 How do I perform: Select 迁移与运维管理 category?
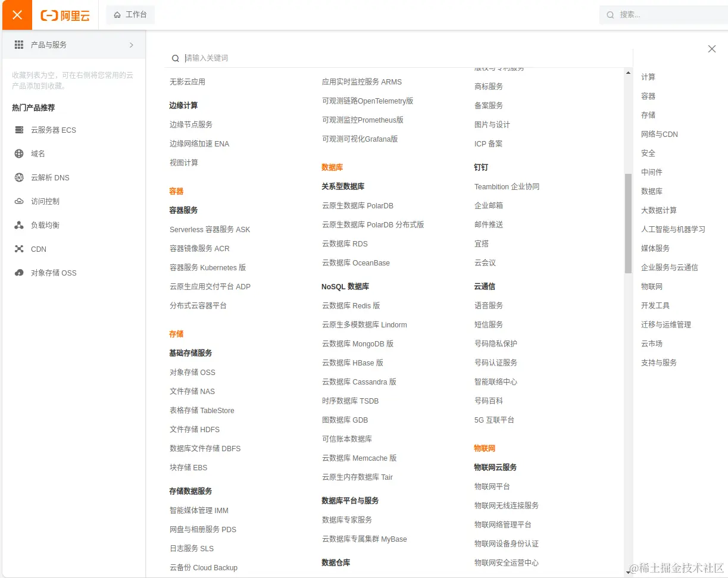pyautogui.click(x=666, y=324)
